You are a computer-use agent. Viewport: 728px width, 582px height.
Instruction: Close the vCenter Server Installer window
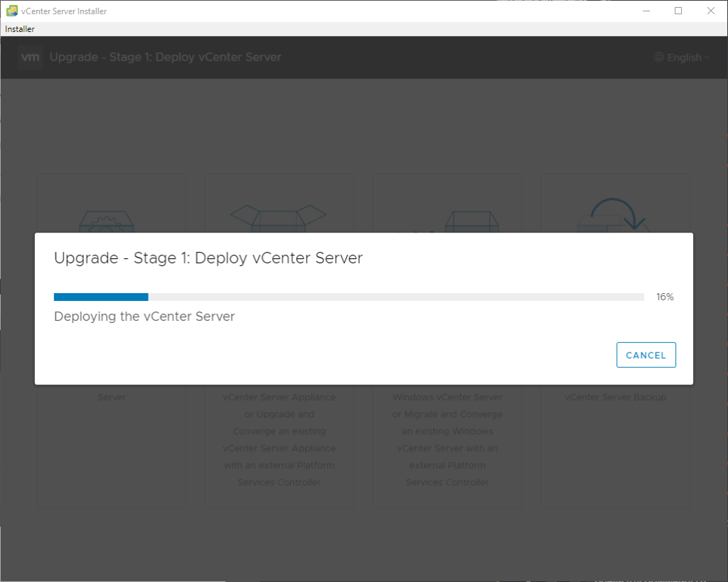tap(711, 11)
